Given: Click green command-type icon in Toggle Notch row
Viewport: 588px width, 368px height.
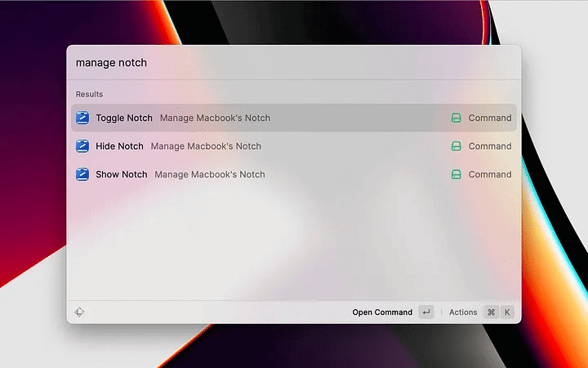Looking at the screenshot, I should point(457,118).
